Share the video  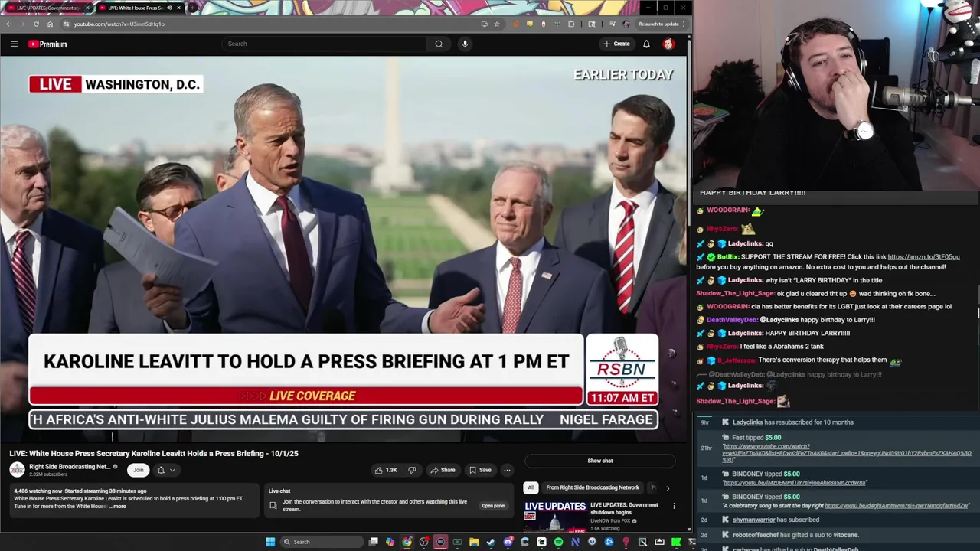click(x=443, y=470)
